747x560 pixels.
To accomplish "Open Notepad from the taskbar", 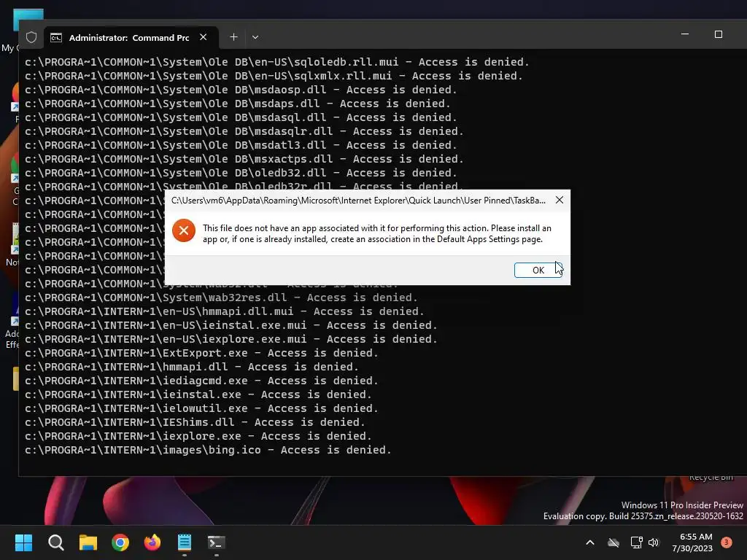I will [x=185, y=542].
